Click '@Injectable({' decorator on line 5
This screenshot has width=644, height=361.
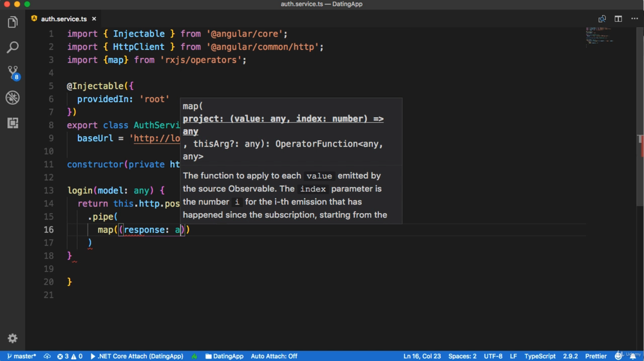(100, 86)
